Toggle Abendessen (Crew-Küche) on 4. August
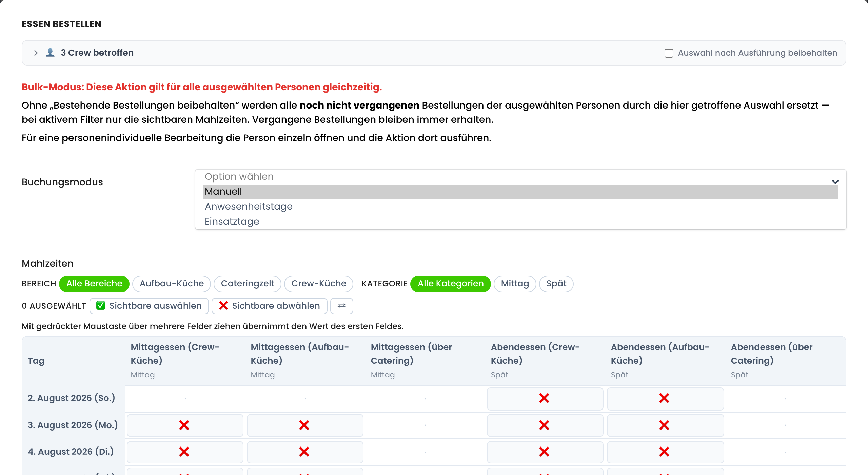The width and height of the screenshot is (868, 475). tap(545, 452)
